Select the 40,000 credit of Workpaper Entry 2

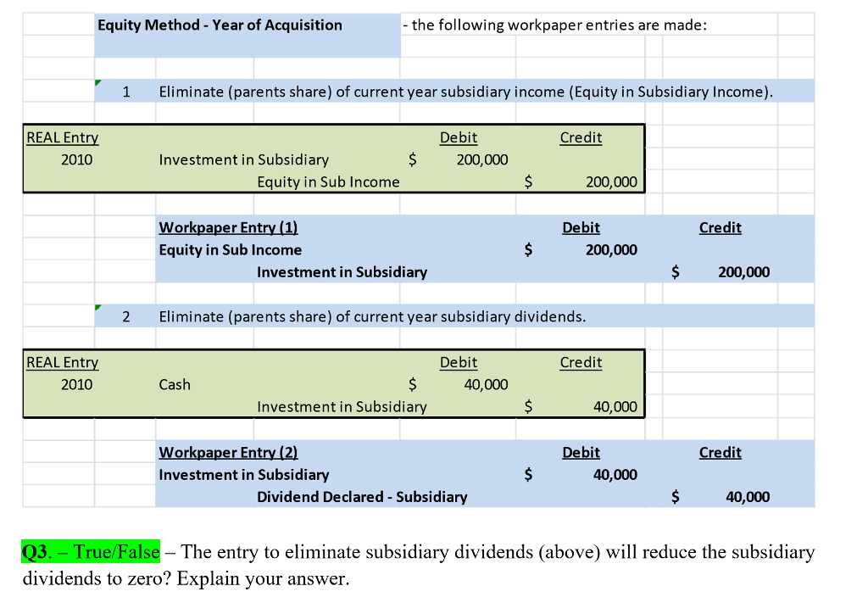coord(748,497)
